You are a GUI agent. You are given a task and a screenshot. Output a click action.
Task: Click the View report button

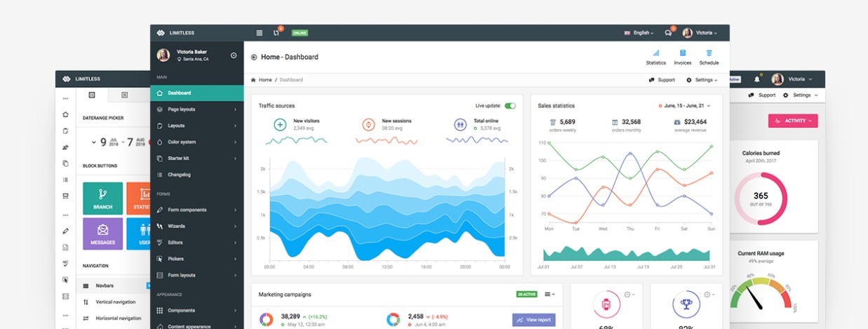[x=534, y=320]
